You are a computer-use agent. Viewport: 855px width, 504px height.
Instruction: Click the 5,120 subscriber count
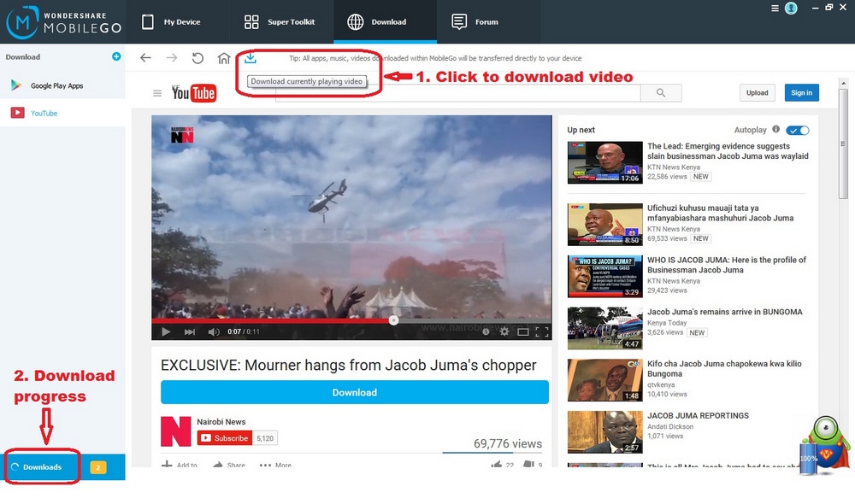[x=265, y=438]
